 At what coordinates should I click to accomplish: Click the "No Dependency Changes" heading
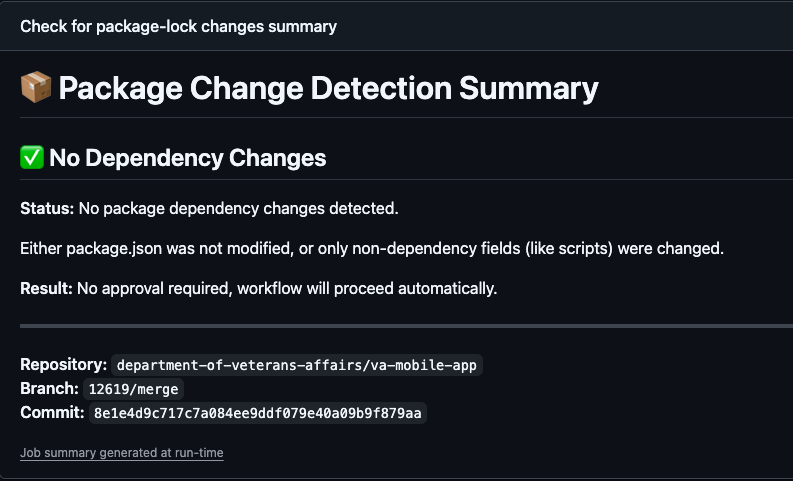pyautogui.click(x=187, y=158)
